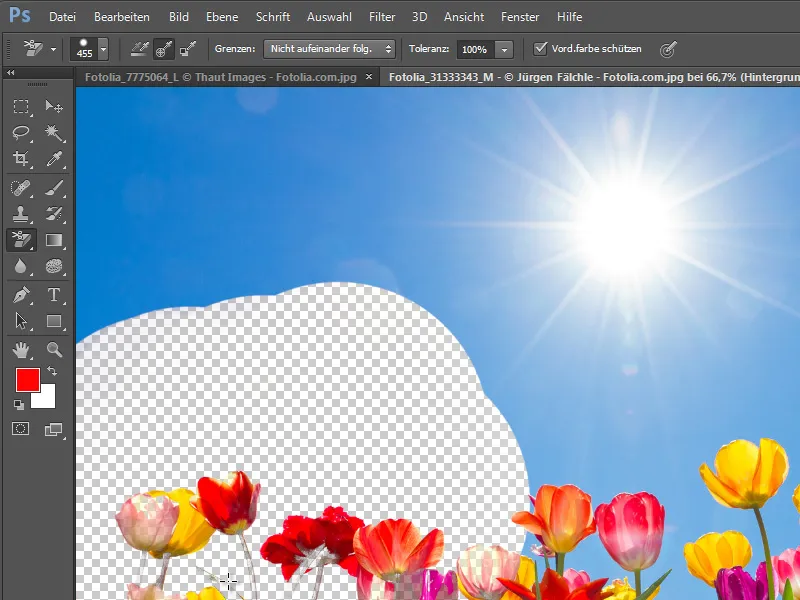Open the Filter menu
Screen dimensions: 800x600
tap(381, 17)
